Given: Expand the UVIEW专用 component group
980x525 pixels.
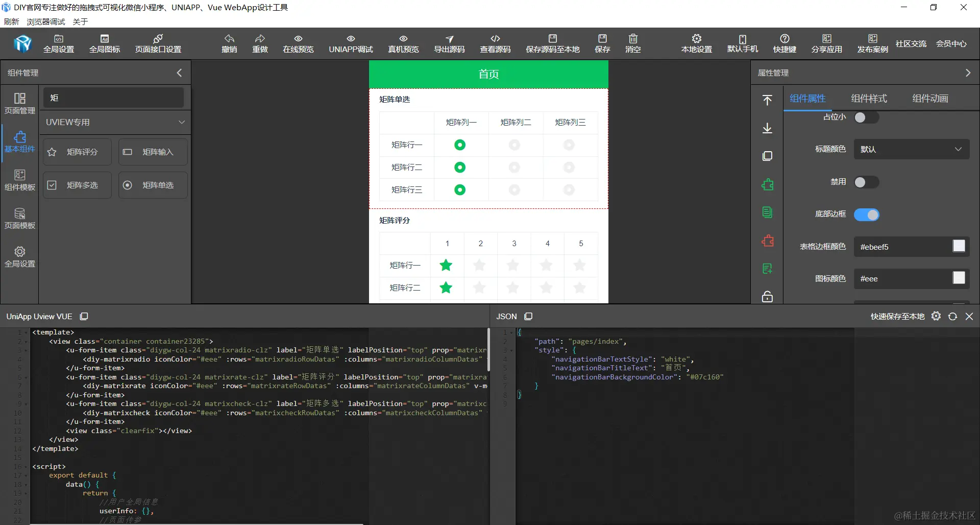Looking at the screenshot, I should click(x=115, y=122).
